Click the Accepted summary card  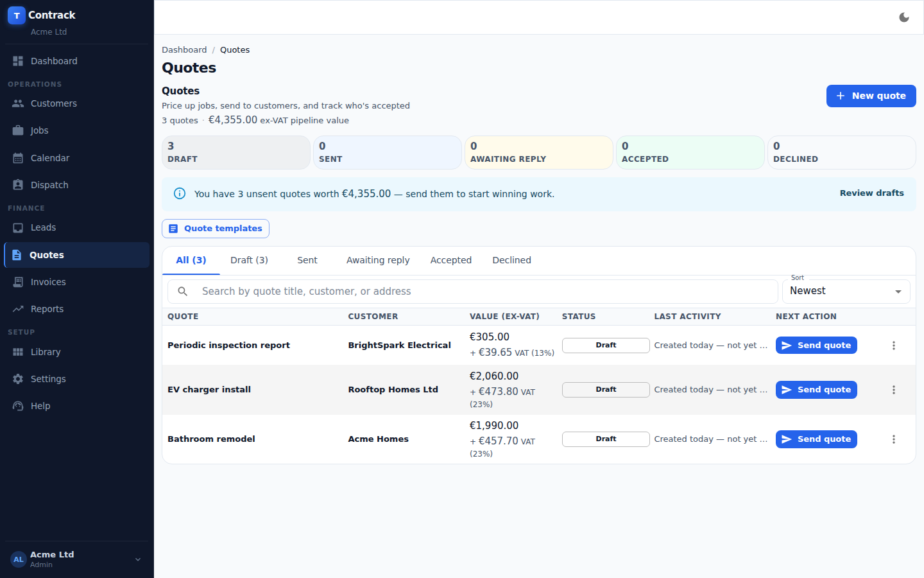coord(690,152)
